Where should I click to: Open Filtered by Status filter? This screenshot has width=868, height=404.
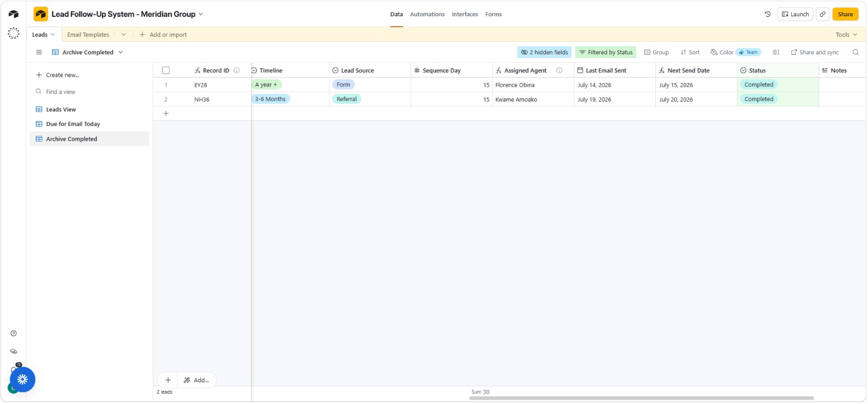pyautogui.click(x=605, y=52)
